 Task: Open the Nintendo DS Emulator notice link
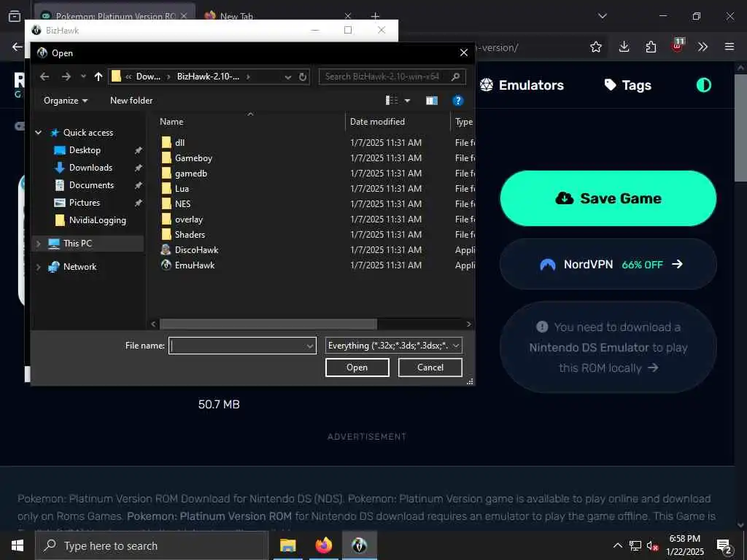click(x=608, y=348)
